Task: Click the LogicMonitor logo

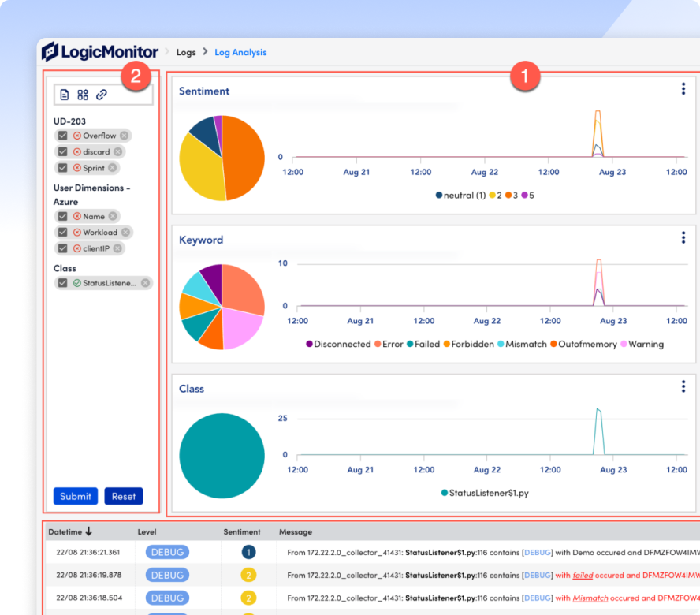Action: [x=100, y=52]
